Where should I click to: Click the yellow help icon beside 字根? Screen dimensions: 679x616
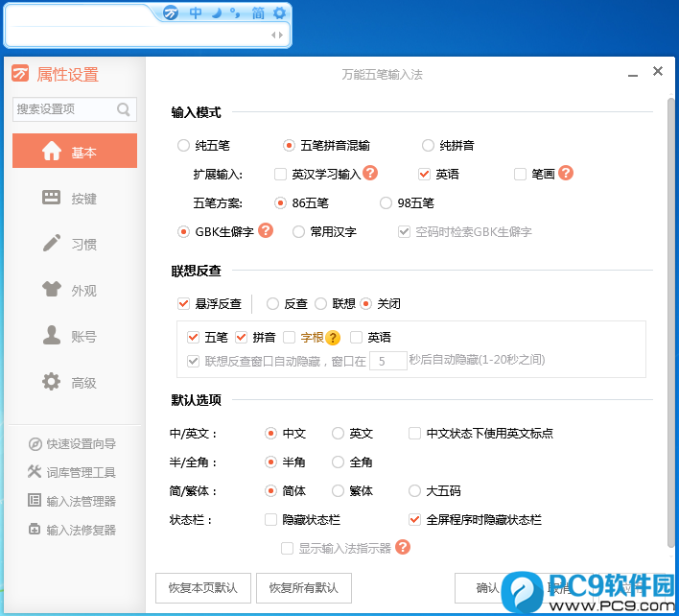pyautogui.click(x=333, y=338)
